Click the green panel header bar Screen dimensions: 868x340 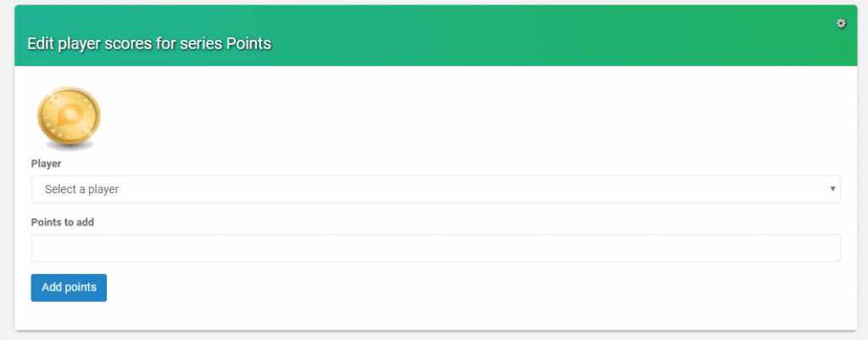point(436,36)
